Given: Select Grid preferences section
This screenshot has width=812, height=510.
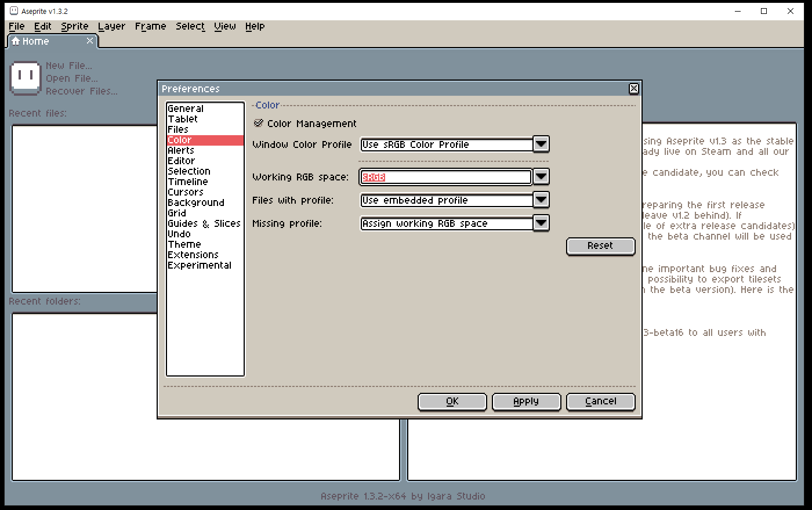Looking at the screenshot, I should point(205,213).
